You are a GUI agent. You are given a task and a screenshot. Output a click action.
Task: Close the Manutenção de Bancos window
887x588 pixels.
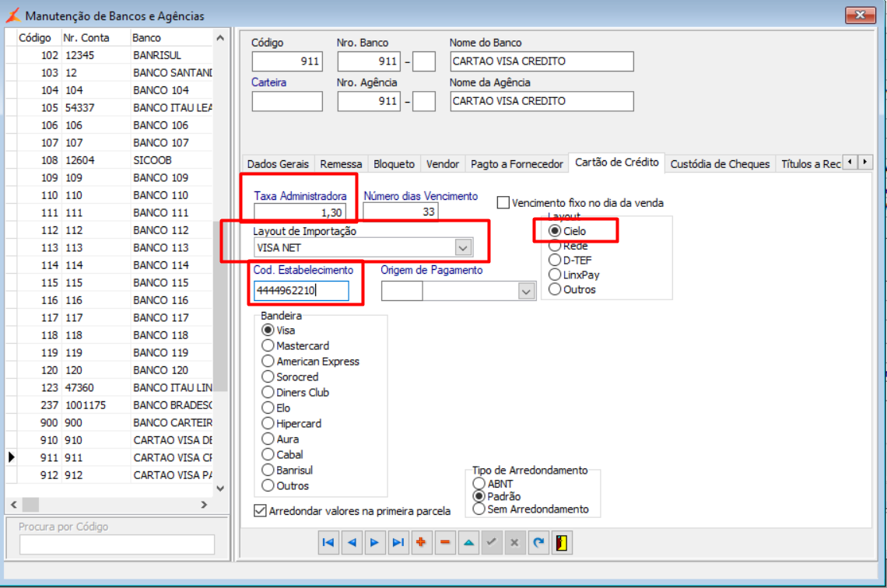(860, 16)
